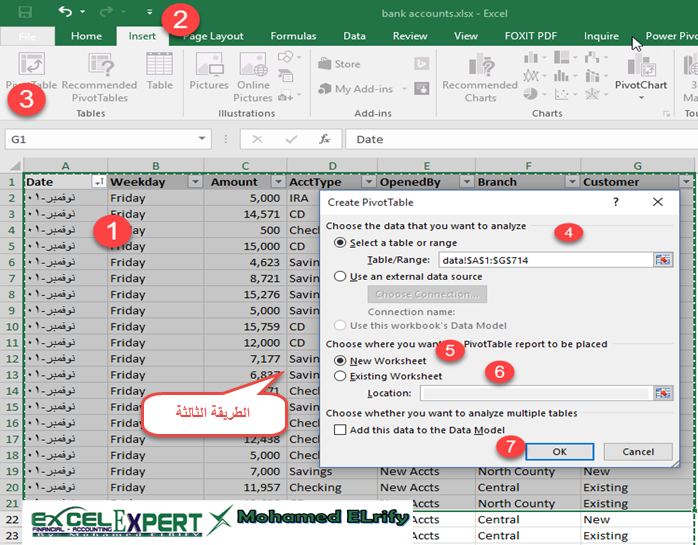Choose the Existing Worksheet radio button
Viewport: 698px width, 545px height.
[340, 376]
